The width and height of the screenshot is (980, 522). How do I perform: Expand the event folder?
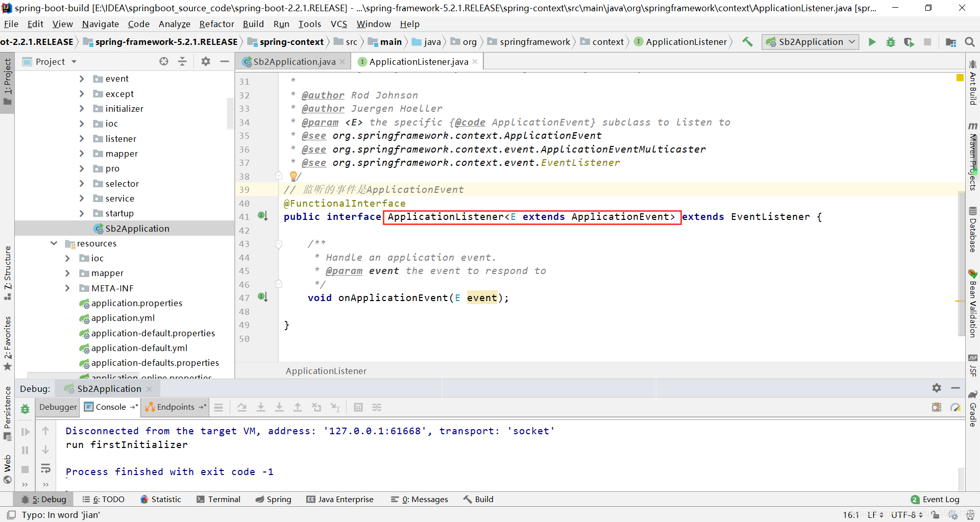82,79
